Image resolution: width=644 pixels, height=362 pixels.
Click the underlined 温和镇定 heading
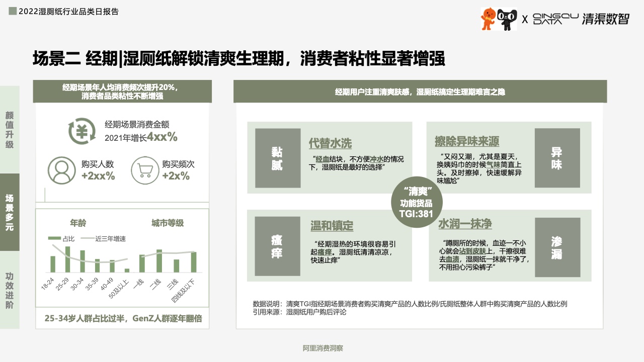332,226
